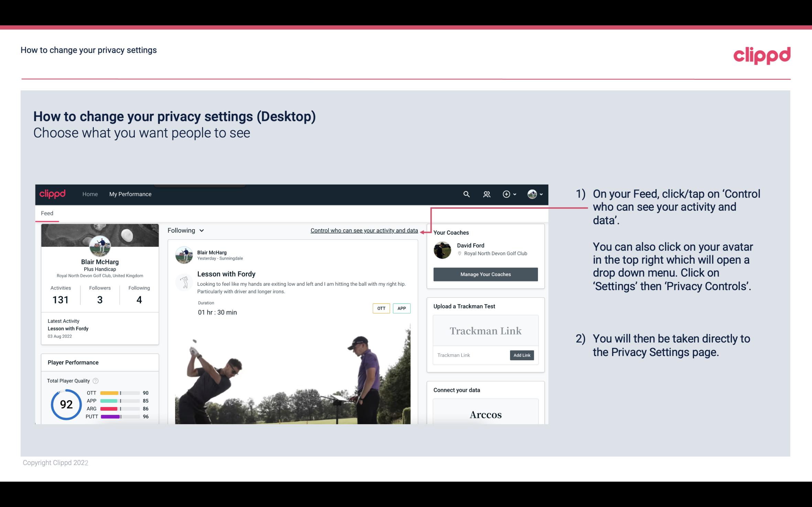The height and width of the screenshot is (507, 812).
Task: Select the My Performance tab
Action: click(x=130, y=194)
